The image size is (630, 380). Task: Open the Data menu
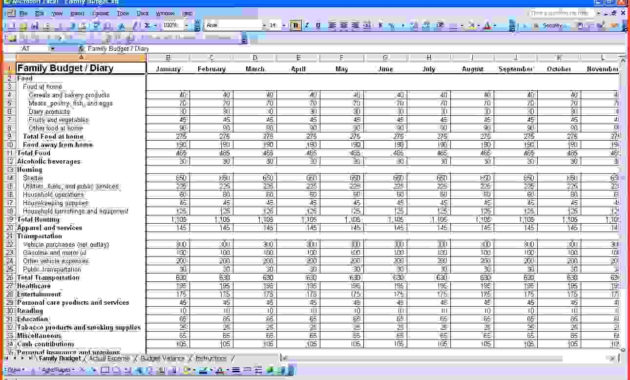143,14
